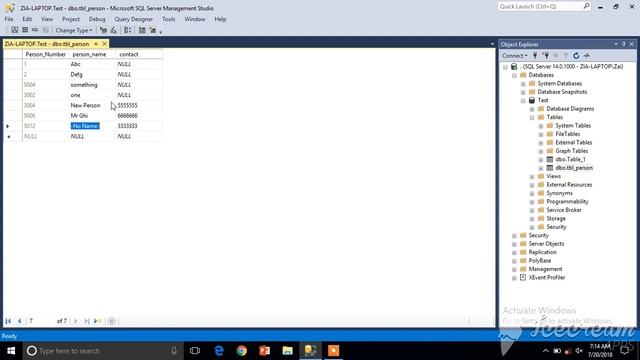
Task: Click the new record navigator icon
Action: click(x=97, y=321)
